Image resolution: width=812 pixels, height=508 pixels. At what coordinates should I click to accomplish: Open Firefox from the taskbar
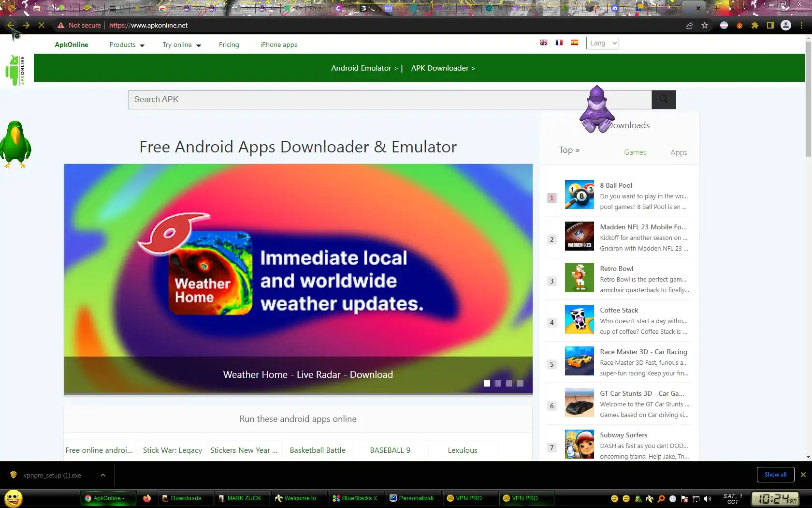[x=147, y=498]
